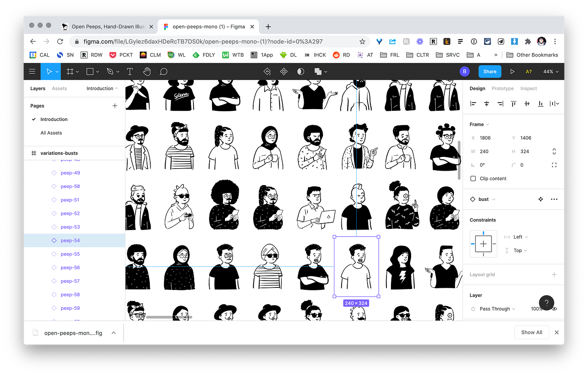The height and width of the screenshot is (376, 588).
Task: Open a new browser tab
Action: 268,27
